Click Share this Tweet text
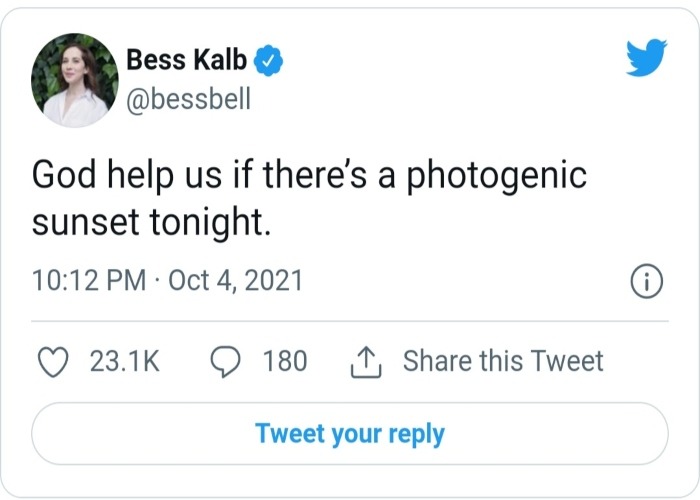This screenshot has height=500, width=700. coord(503,361)
